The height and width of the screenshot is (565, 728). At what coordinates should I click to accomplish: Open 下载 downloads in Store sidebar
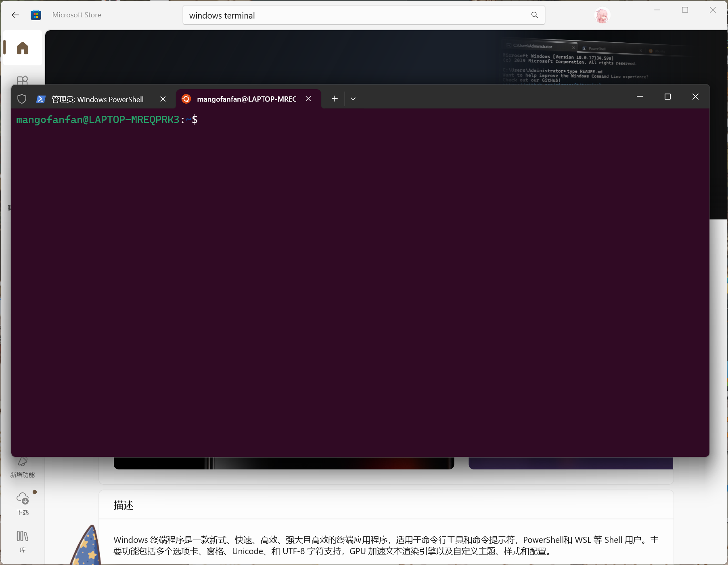coord(23,504)
